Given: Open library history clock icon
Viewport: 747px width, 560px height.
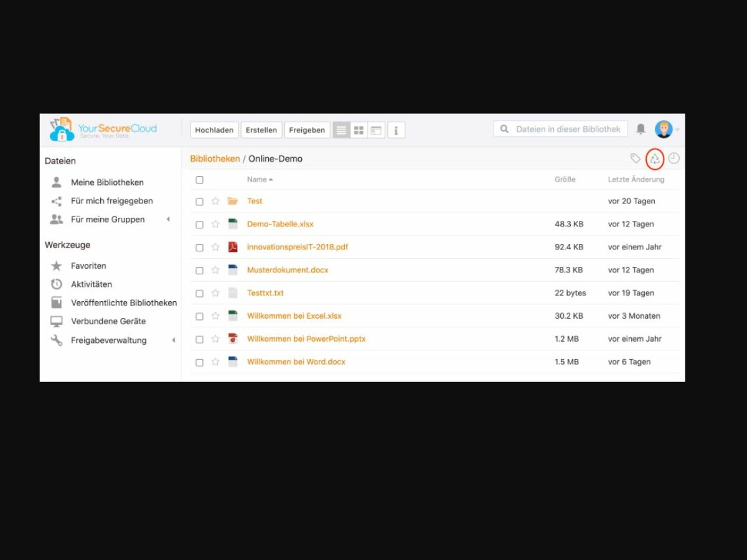Looking at the screenshot, I should (x=674, y=159).
